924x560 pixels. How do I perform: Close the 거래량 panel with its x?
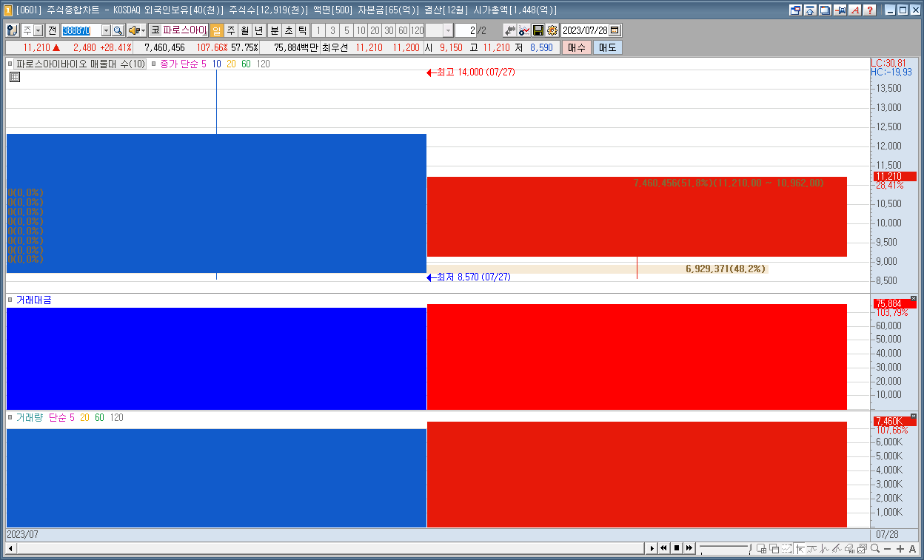913,416
